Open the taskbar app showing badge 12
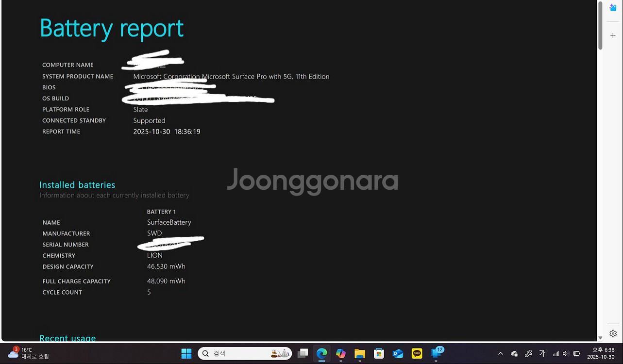This screenshot has width=623, height=364. click(x=437, y=353)
